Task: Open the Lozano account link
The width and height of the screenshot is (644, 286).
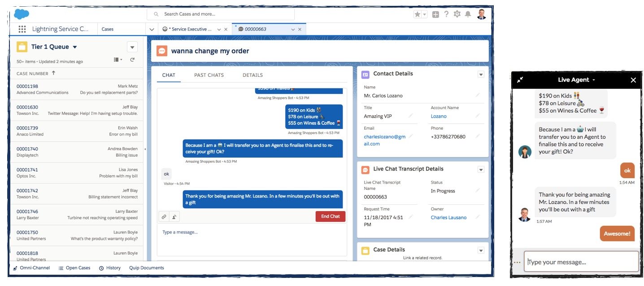Action: tap(439, 116)
